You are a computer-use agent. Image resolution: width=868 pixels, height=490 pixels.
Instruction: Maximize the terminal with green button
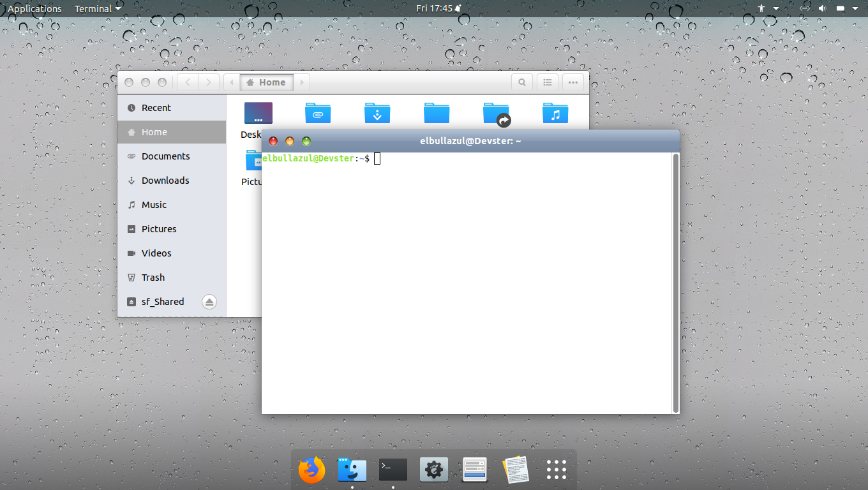(306, 141)
